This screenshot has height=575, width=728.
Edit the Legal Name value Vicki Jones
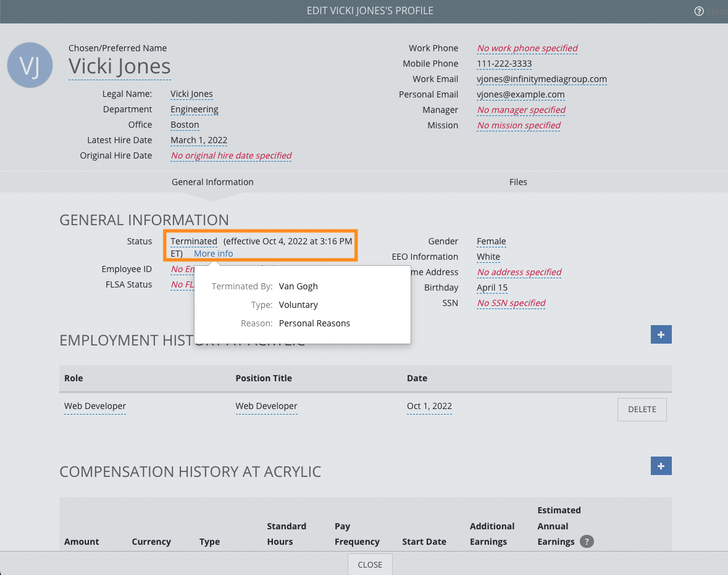191,94
